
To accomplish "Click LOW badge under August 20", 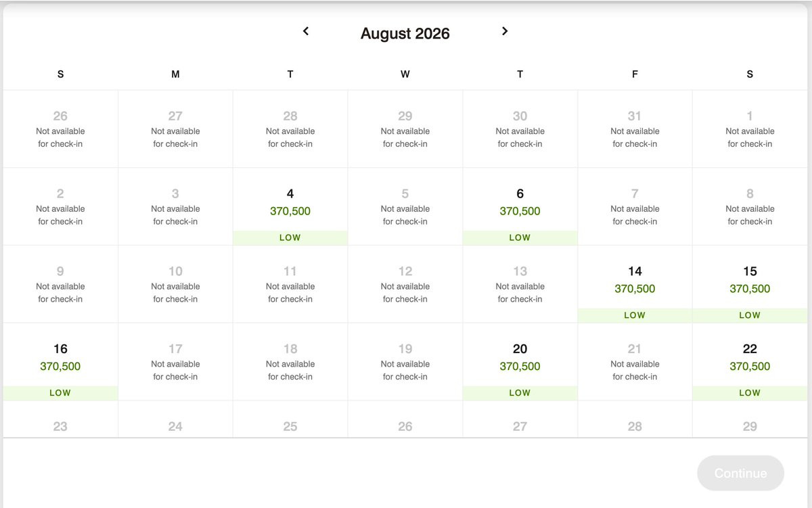I will [x=520, y=393].
